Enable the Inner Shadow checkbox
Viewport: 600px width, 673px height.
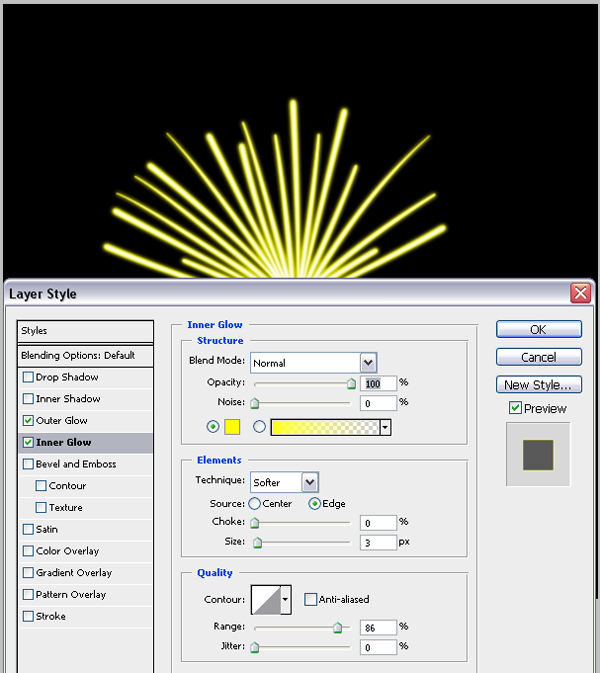tap(28, 399)
